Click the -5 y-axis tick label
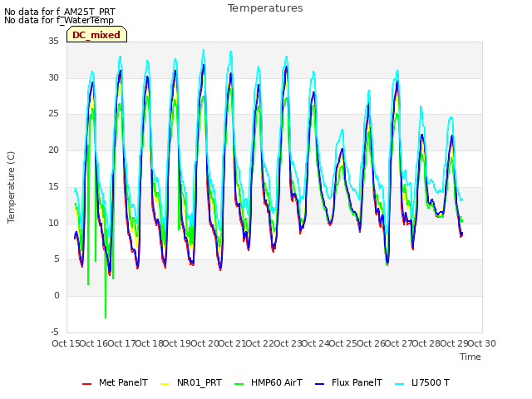The width and height of the screenshot is (532, 399). click(x=55, y=332)
